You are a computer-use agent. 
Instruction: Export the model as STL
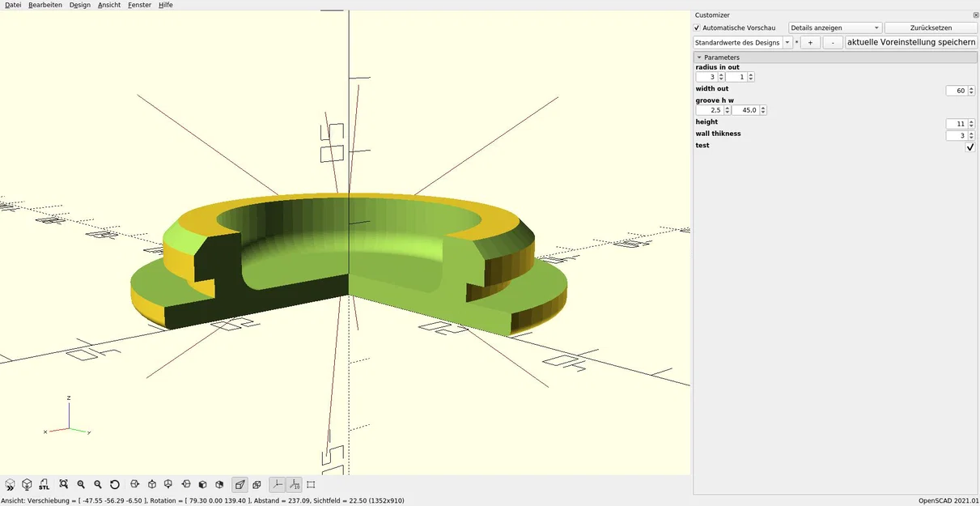coord(44,484)
